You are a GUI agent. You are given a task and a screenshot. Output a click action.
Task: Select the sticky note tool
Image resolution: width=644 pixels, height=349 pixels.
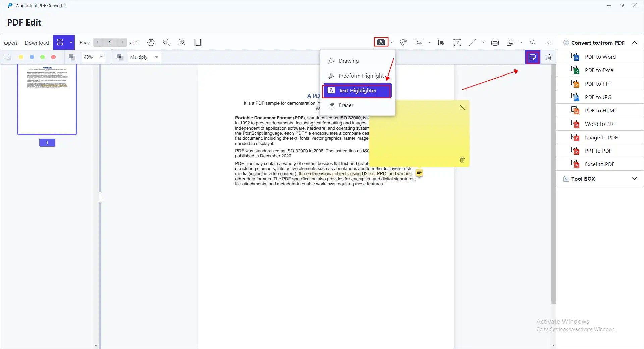coord(441,42)
